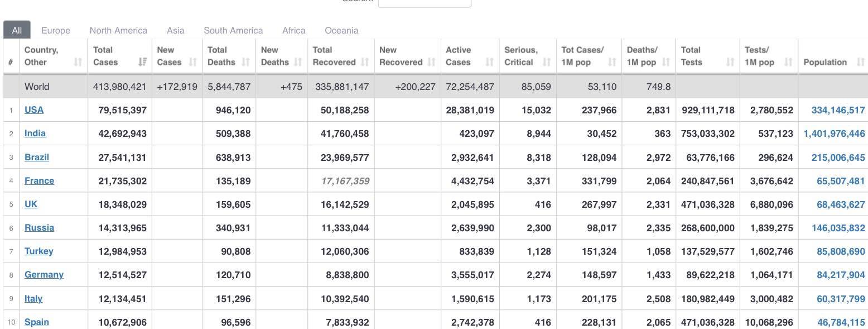
Task: Select India total deaths 509,388
Action: pyautogui.click(x=233, y=133)
